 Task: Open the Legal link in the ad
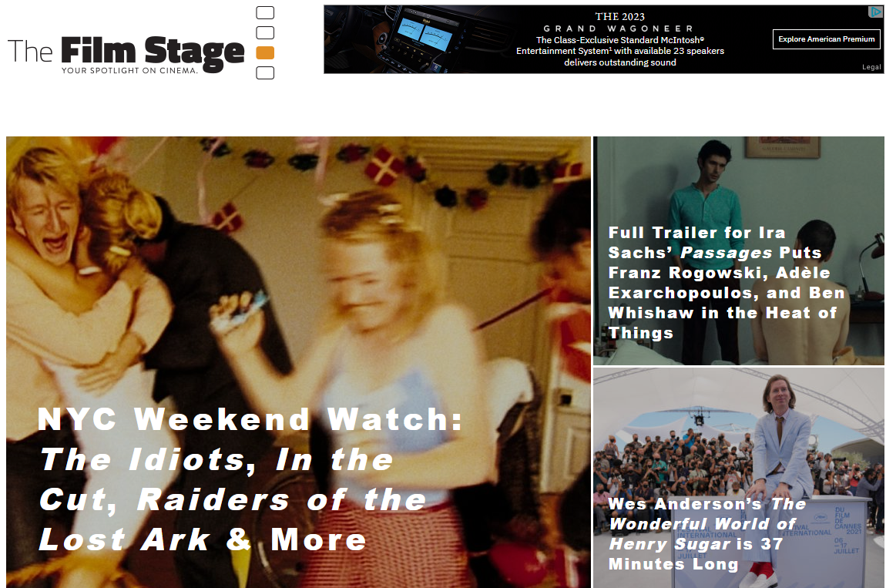pos(871,67)
